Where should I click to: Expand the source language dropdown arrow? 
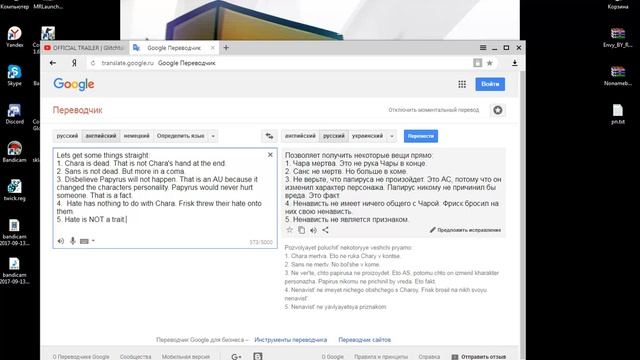[x=213, y=136]
